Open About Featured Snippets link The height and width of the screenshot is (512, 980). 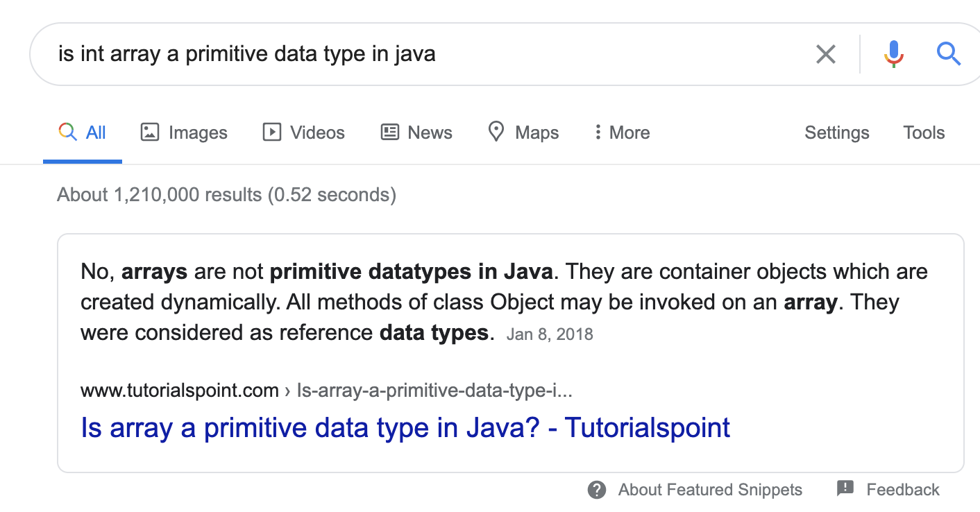(x=710, y=490)
